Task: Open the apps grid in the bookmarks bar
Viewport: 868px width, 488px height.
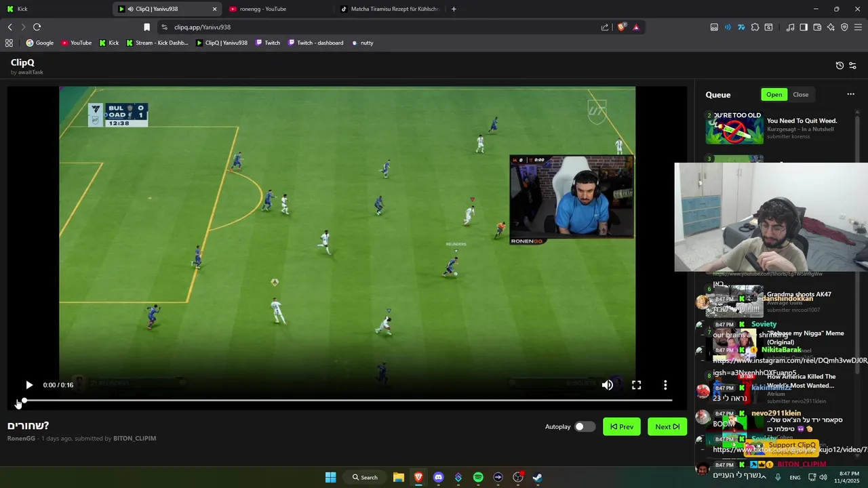Action: coord(9,43)
